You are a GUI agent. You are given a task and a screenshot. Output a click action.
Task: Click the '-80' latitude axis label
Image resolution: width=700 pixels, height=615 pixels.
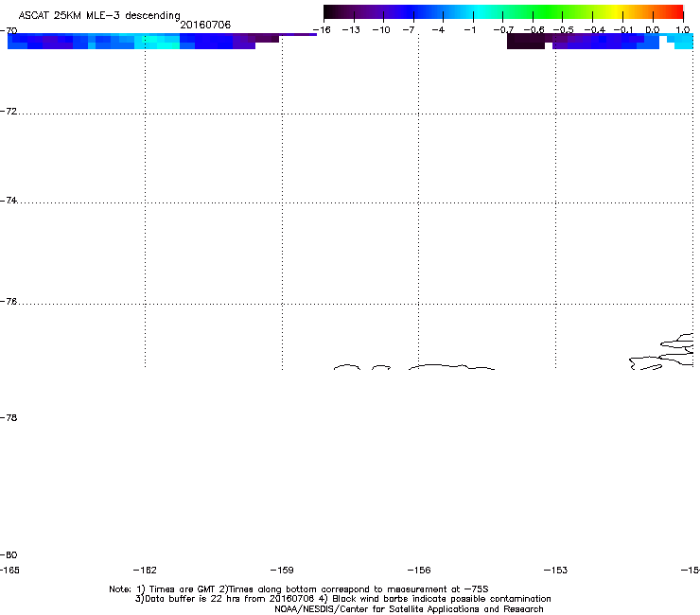point(9,554)
